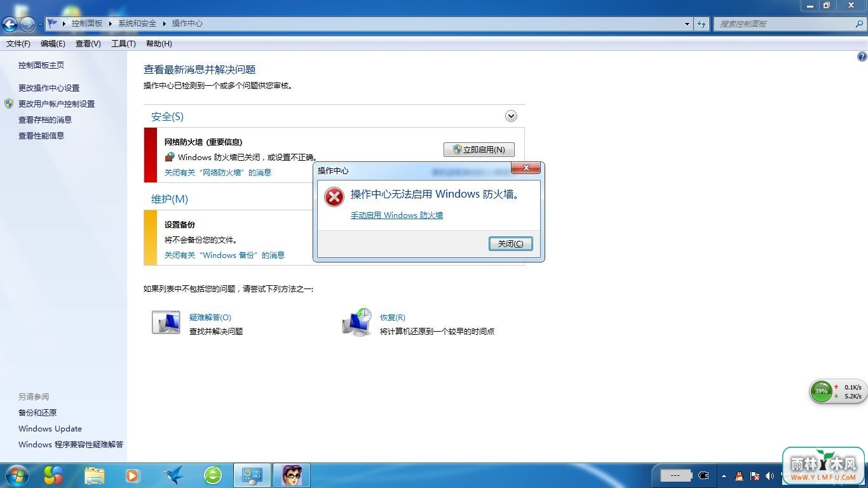Open the 编辑(E) menu

tap(53, 44)
